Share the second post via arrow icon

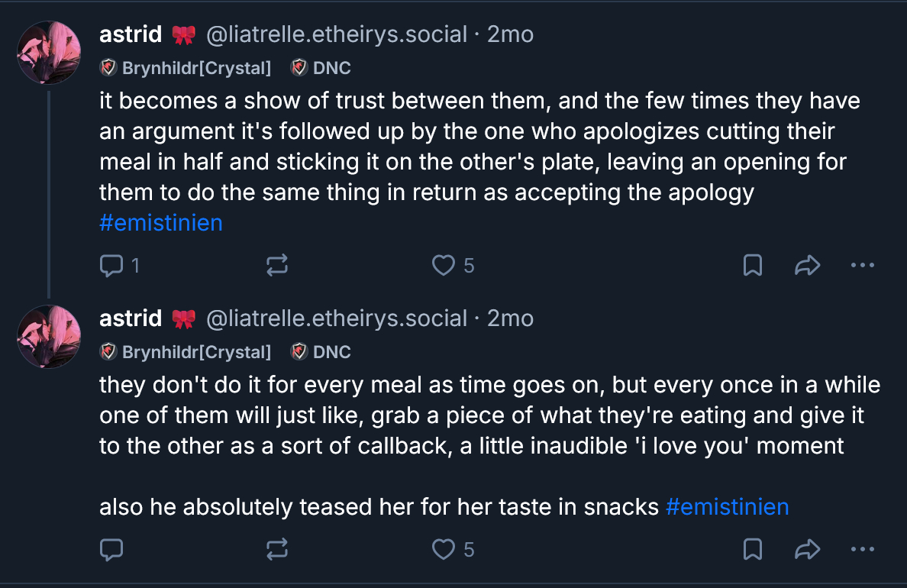coord(807,549)
